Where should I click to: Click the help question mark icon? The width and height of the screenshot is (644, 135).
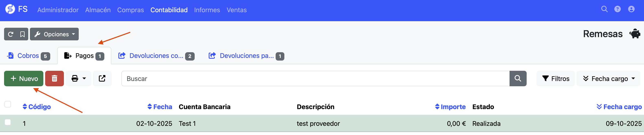(x=618, y=9)
